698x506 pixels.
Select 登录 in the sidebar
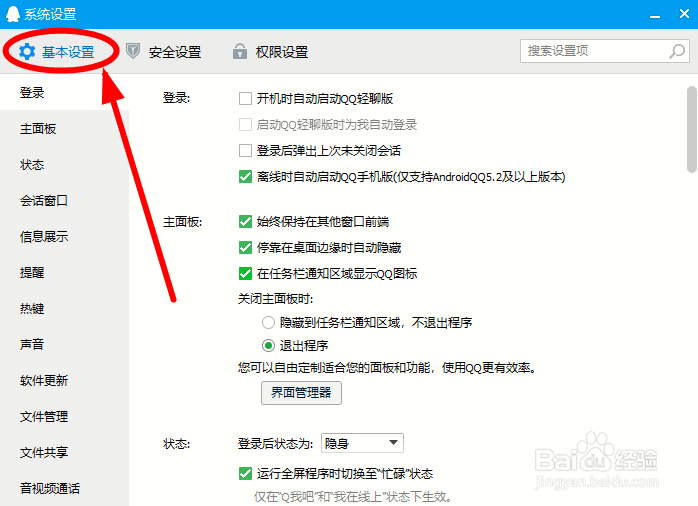point(64,93)
